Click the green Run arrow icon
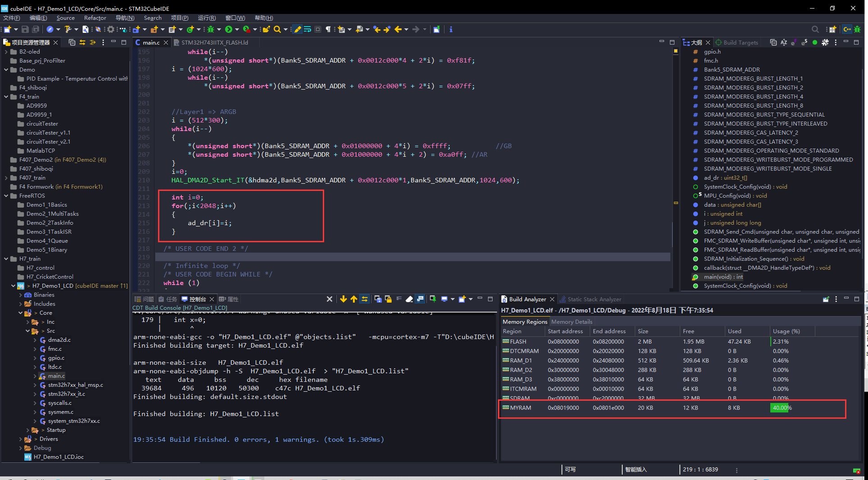868x480 pixels. (229, 29)
